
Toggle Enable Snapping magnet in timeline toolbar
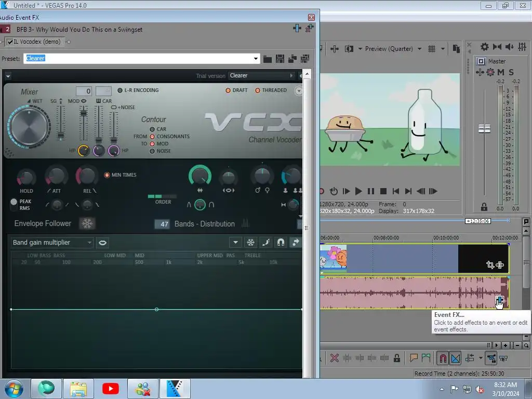click(x=443, y=358)
